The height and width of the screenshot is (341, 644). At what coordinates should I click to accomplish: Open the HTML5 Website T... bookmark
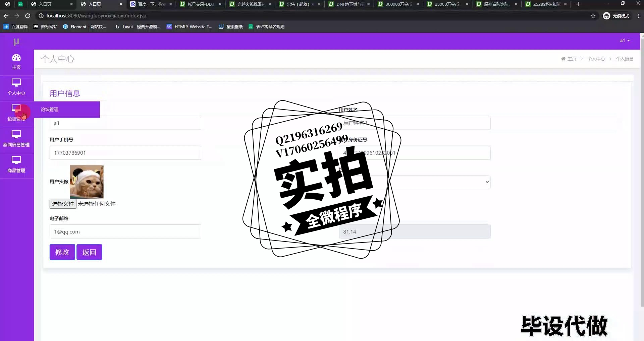point(190,27)
